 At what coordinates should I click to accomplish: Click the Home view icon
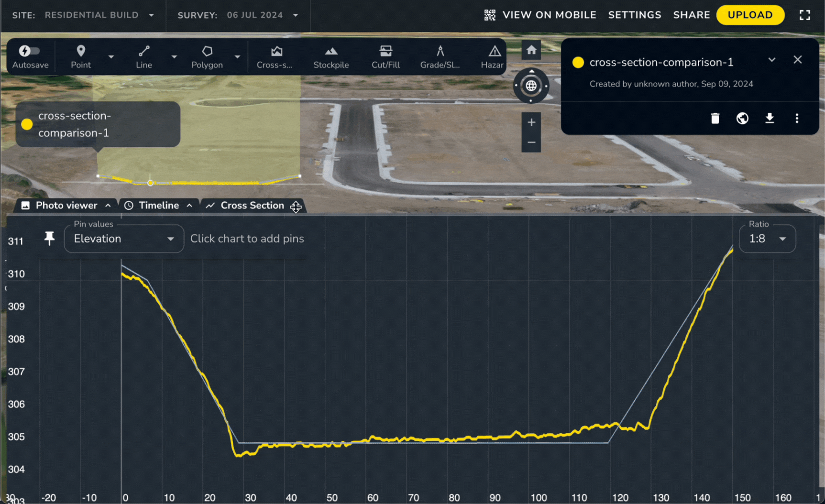531,50
